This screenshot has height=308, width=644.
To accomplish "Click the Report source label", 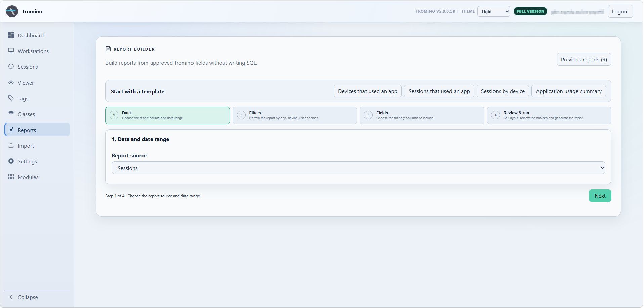I will click(x=129, y=155).
